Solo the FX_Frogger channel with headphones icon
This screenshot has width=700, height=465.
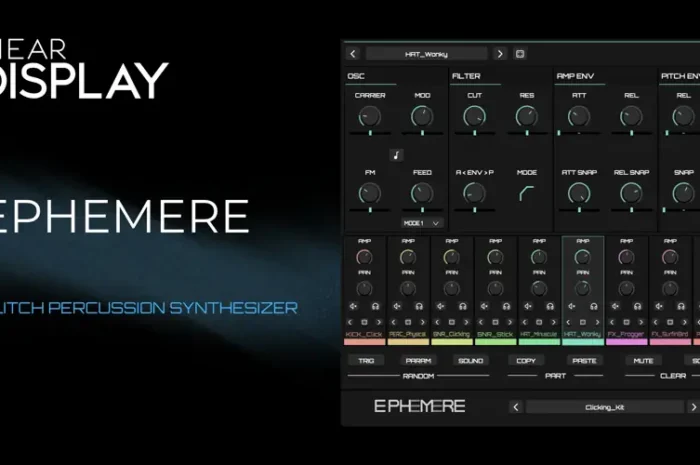tap(638, 306)
